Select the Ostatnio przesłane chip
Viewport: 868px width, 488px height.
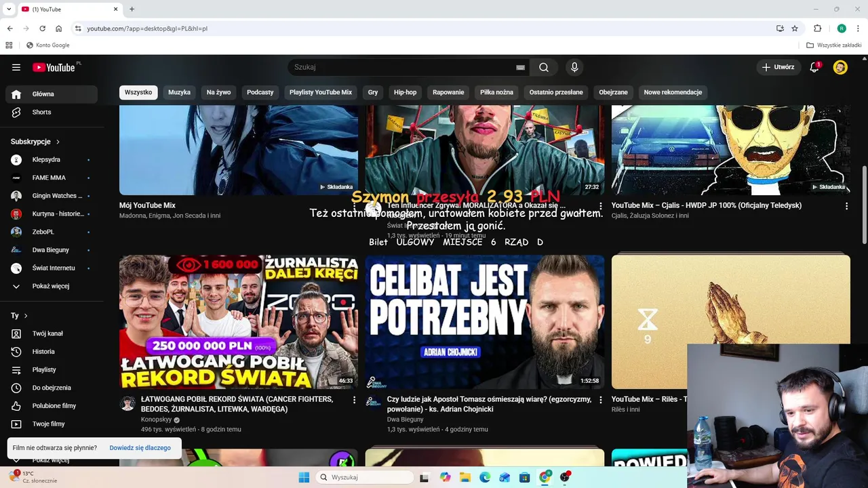pos(556,92)
